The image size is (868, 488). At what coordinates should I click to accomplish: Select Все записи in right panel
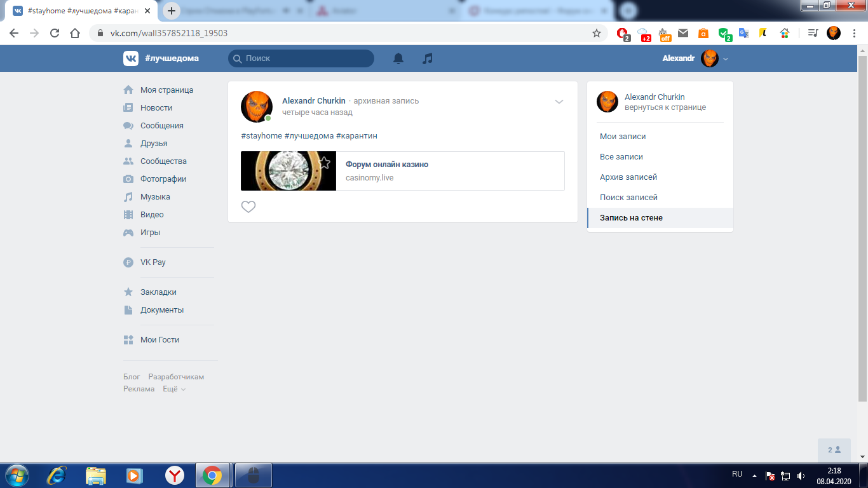[x=660, y=157]
